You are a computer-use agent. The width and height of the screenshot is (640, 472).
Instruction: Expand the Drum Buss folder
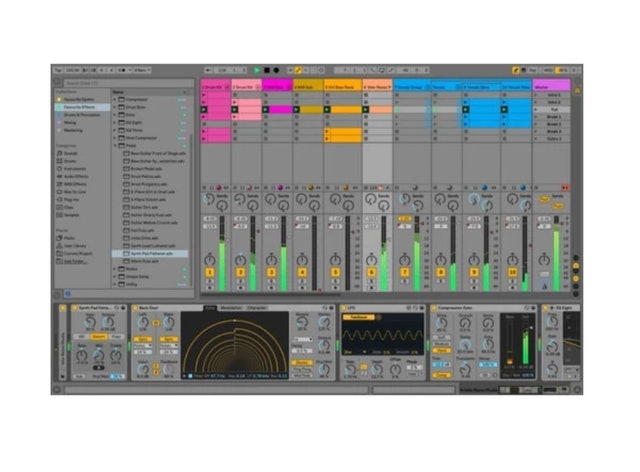[115, 107]
